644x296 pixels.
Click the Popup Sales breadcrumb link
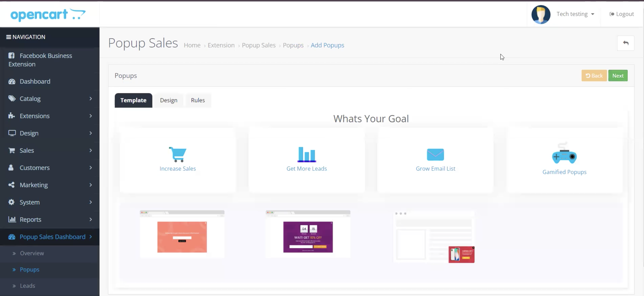259,45
